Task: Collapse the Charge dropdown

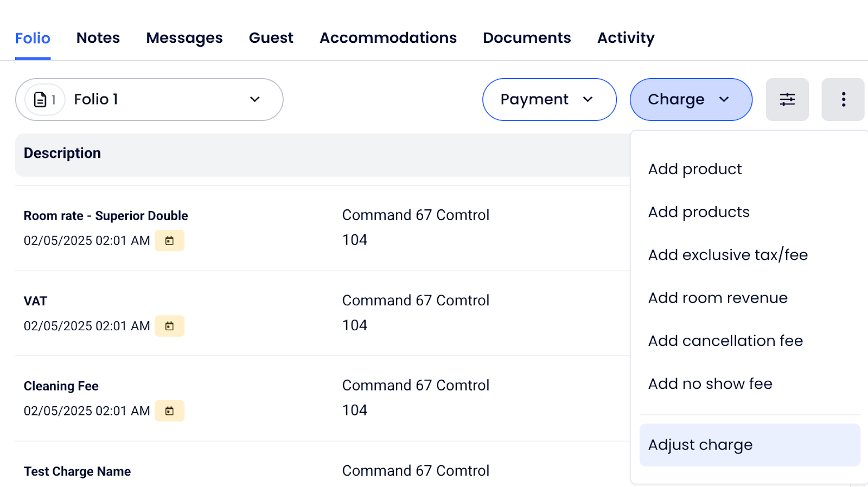Action: click(x=691, y=100)
